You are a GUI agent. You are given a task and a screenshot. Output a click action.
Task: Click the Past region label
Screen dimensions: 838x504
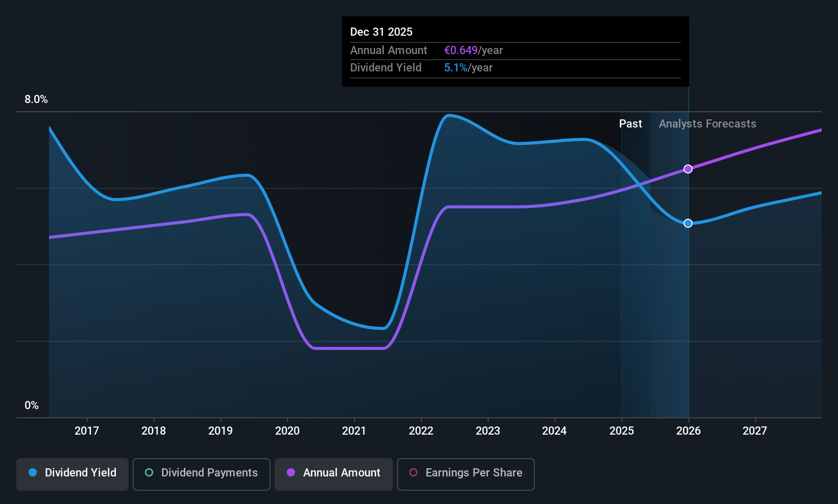tap(630, 124)
